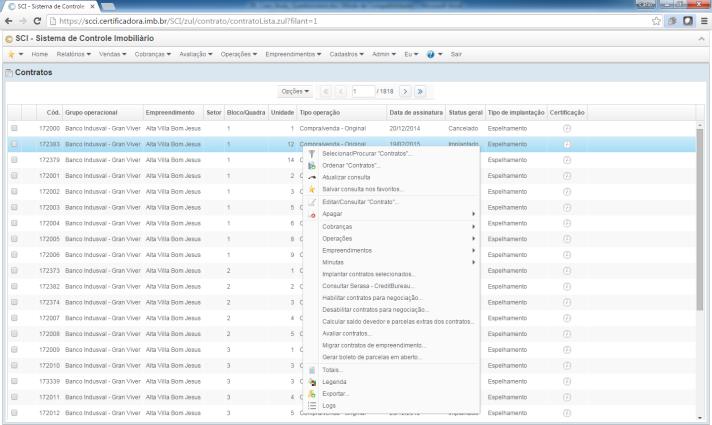Click certification icon for contract 172010
712x425 pixels.
(x=567, y=366)
